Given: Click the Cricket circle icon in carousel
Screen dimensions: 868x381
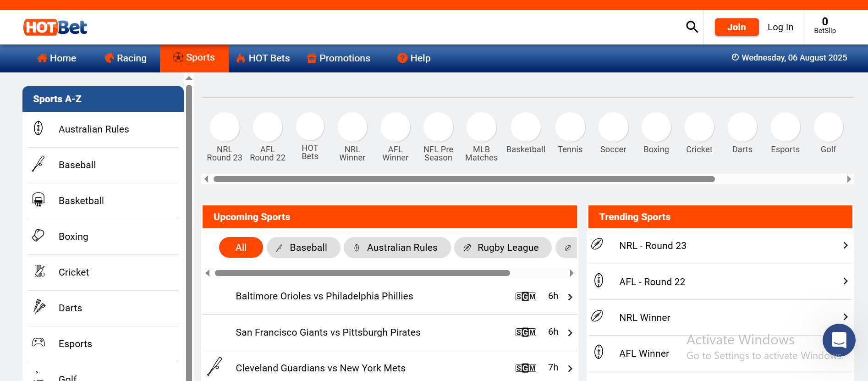Looking at the screenshot, I should (699, 127).
